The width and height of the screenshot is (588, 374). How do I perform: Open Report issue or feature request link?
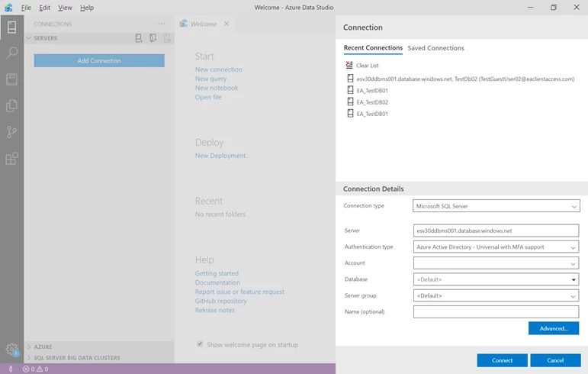pyautogui.click(x=239, y=292)
